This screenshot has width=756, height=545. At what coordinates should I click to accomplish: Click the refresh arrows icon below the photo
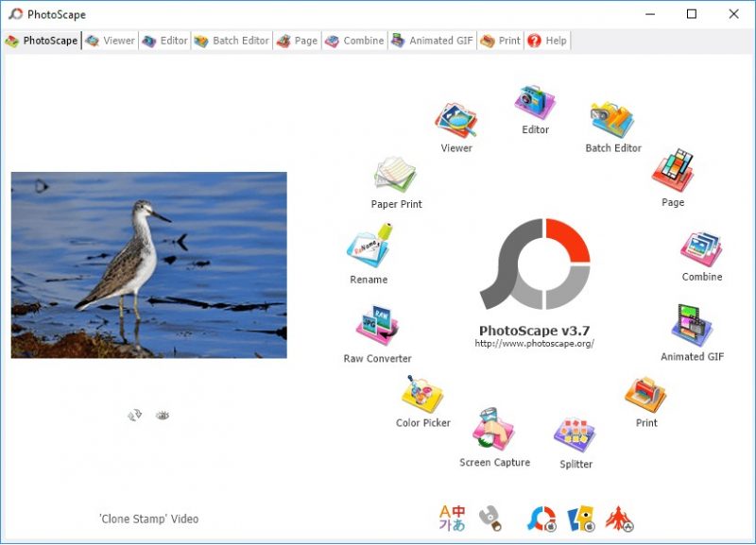click(134, 415)
